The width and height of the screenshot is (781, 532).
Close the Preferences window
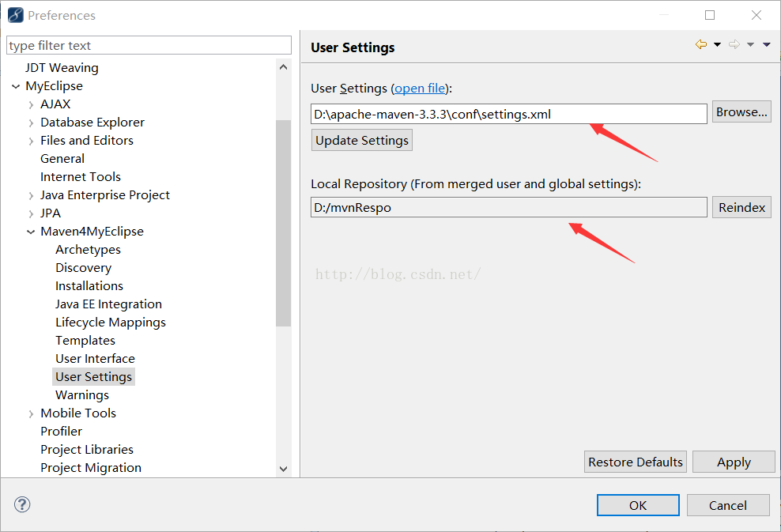(x=756, y=15)
